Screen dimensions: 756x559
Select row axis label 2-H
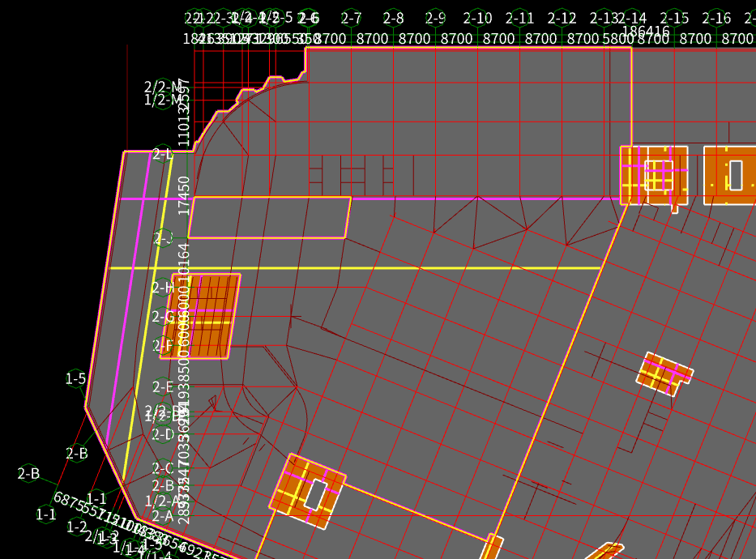(163, 288)
